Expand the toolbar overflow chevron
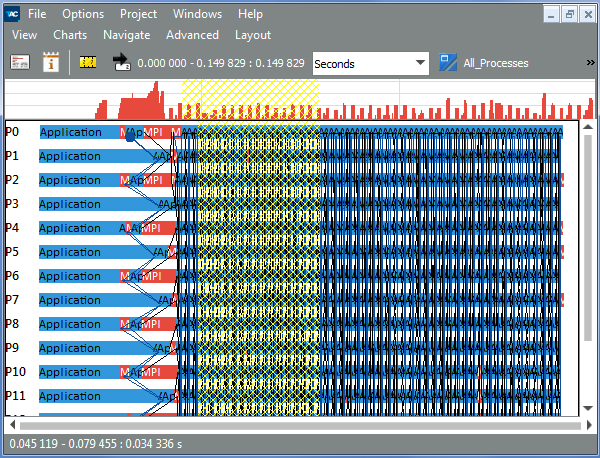The height and width of the screenshot is (458, 600). point(589,63)
